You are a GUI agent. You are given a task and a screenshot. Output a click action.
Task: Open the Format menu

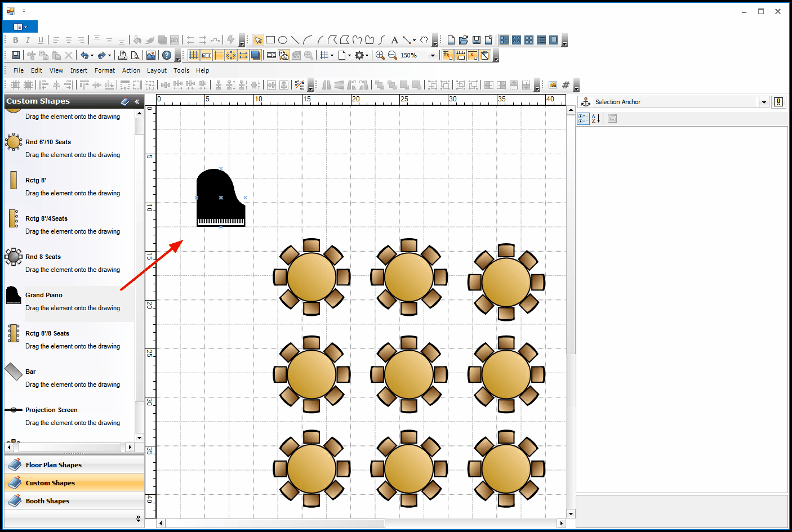click(x=105, y=70)
